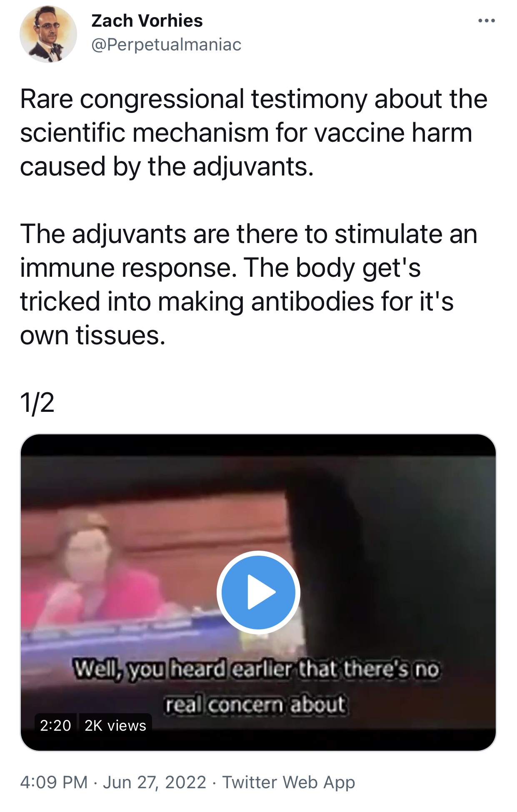The image size is (517, 812).
Task: Open the Zach Vorhies display name link
Action: tap(147, 20)
